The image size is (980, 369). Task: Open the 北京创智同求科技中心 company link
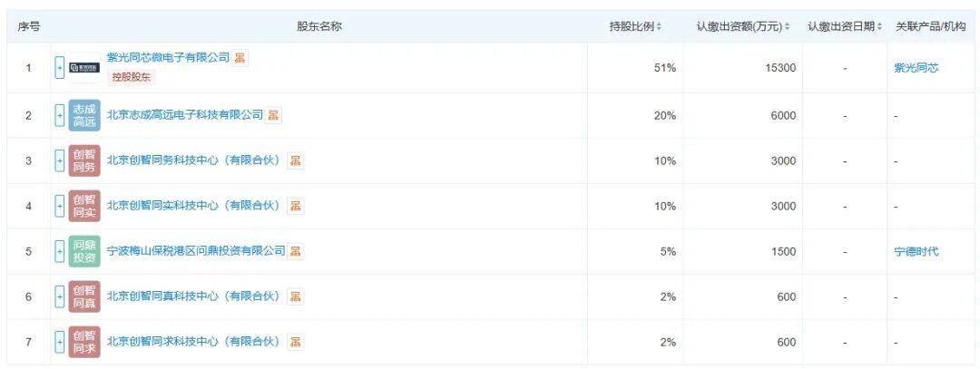(x=193, y=342)
